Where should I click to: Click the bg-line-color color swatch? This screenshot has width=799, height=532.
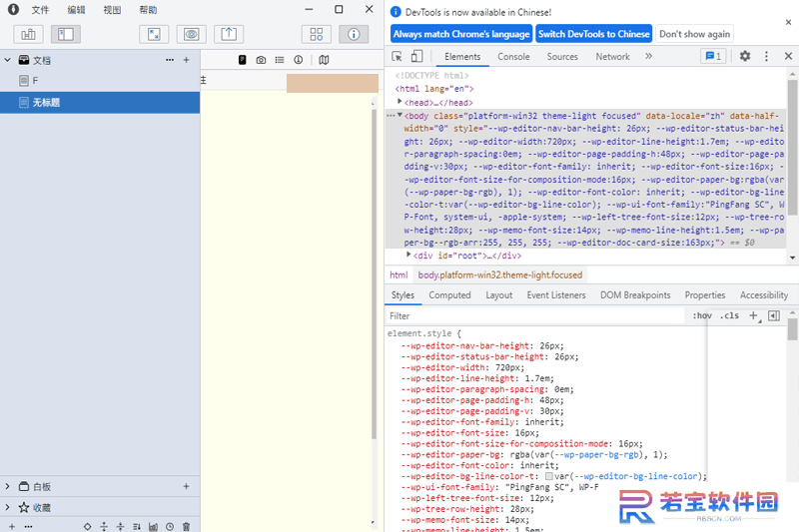pos(548,476)
